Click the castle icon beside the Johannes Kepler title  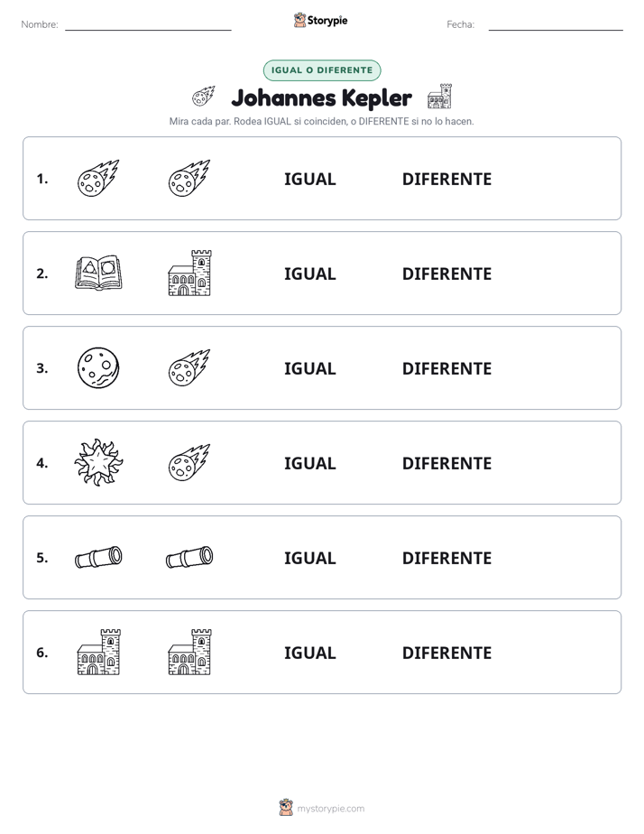(439, 96)
